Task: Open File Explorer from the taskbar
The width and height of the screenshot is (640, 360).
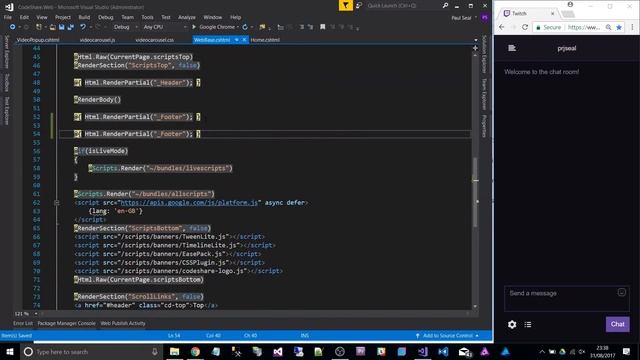Action: coord(174,351)
